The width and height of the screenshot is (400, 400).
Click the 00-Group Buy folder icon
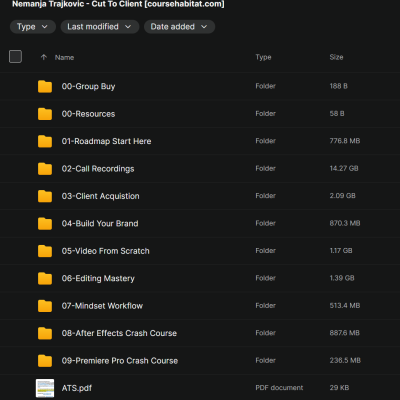pos(45,86)
